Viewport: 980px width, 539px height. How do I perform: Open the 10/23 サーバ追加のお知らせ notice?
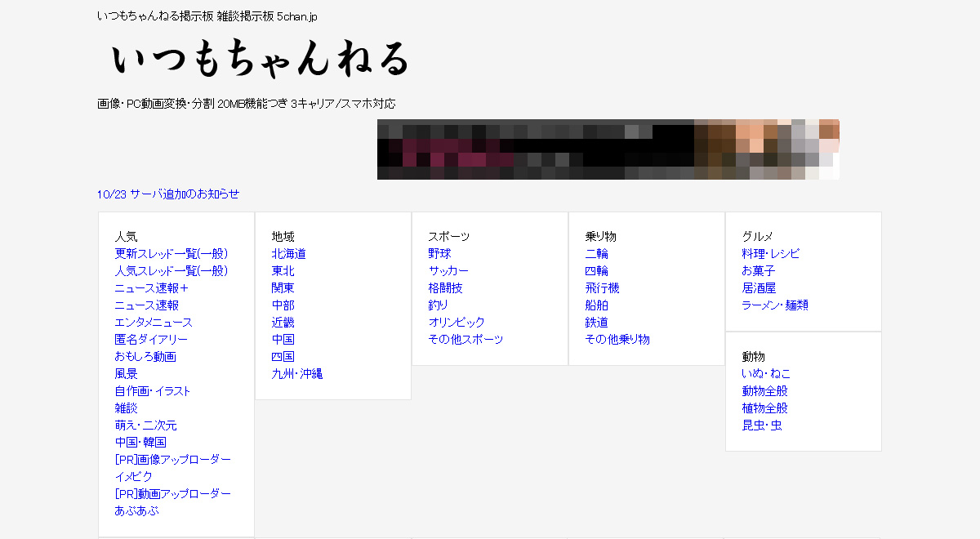[x=168, y=194]
